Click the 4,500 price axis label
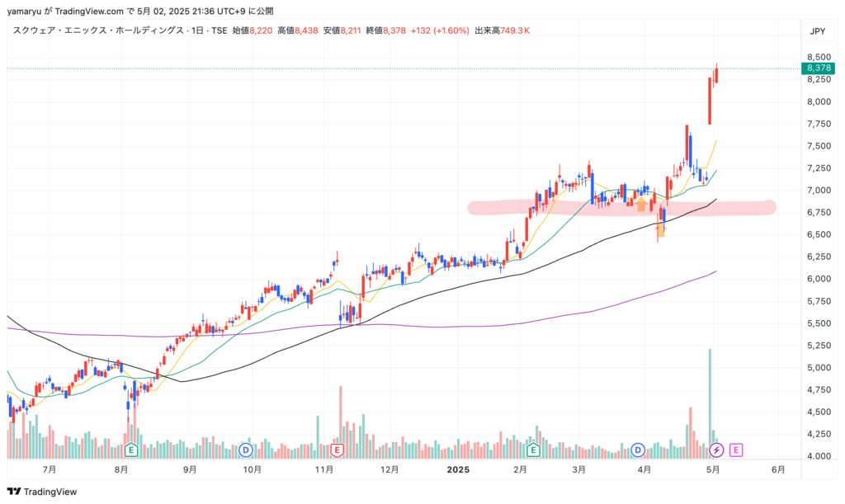The width and height of the screenshot is (845, 504). coord(819,412)
